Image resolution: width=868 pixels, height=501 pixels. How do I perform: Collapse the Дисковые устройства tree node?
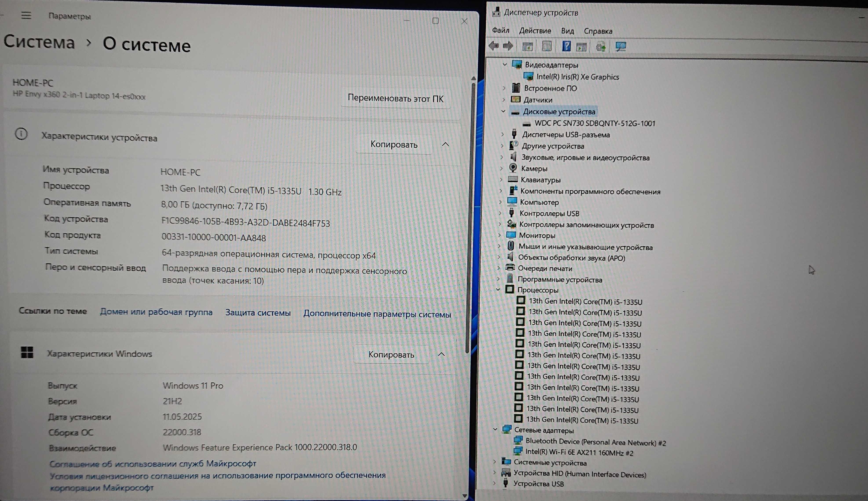pos(503,111)
